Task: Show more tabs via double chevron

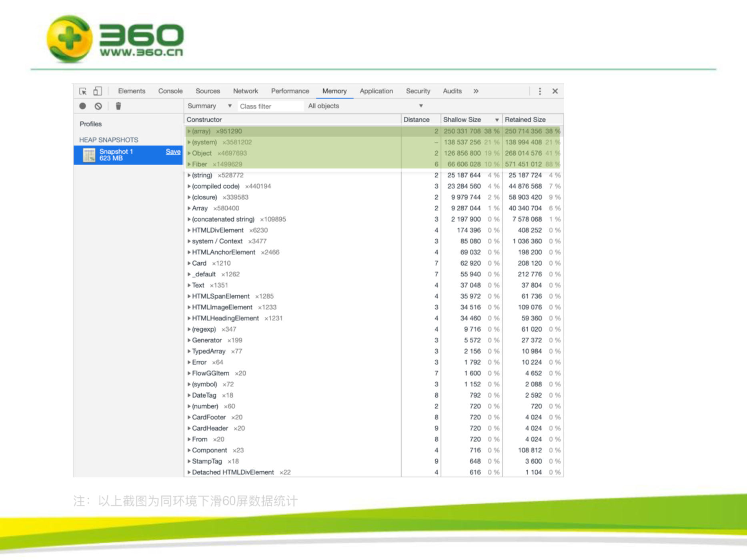Action: (x=476, y=91)
